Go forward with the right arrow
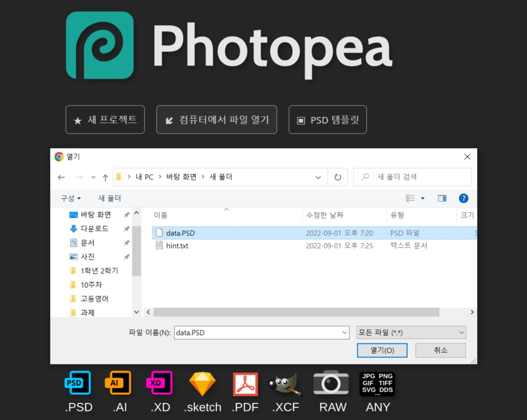 pos(79,177)
